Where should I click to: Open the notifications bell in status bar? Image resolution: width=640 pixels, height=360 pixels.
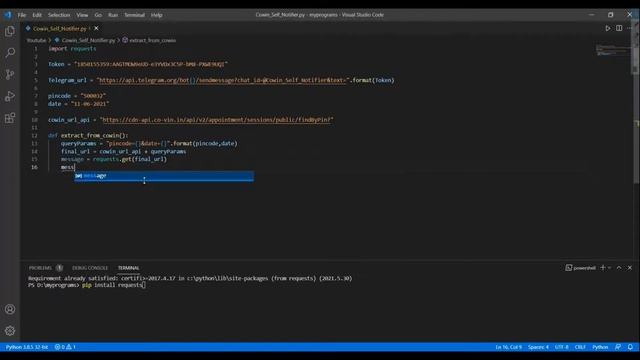tap(630, 347)
